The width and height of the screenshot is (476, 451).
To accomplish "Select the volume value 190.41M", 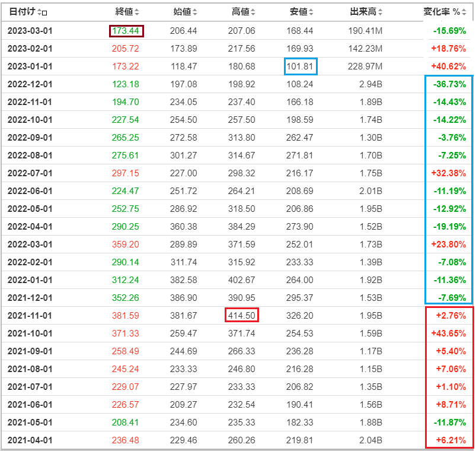I will pos(365,31).
